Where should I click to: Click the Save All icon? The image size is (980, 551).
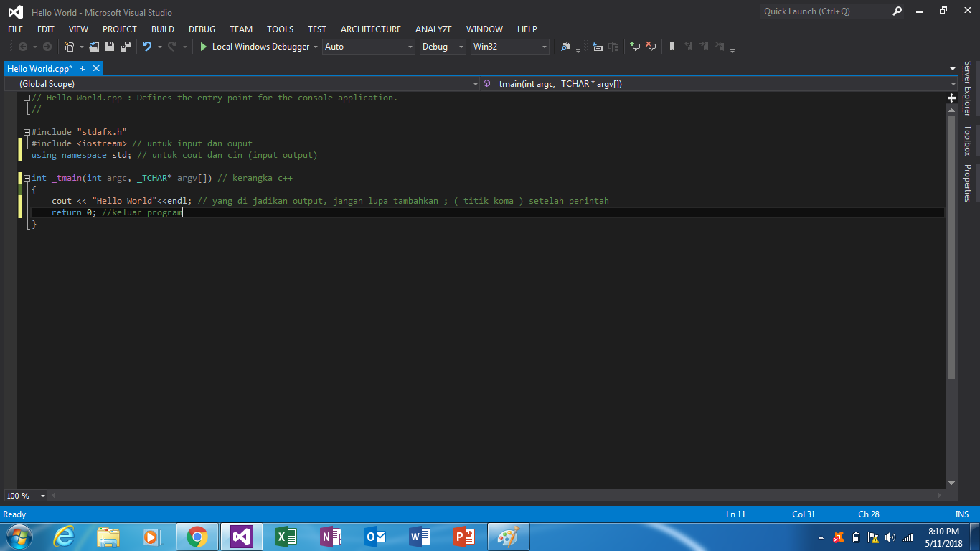tap(126, 47)
